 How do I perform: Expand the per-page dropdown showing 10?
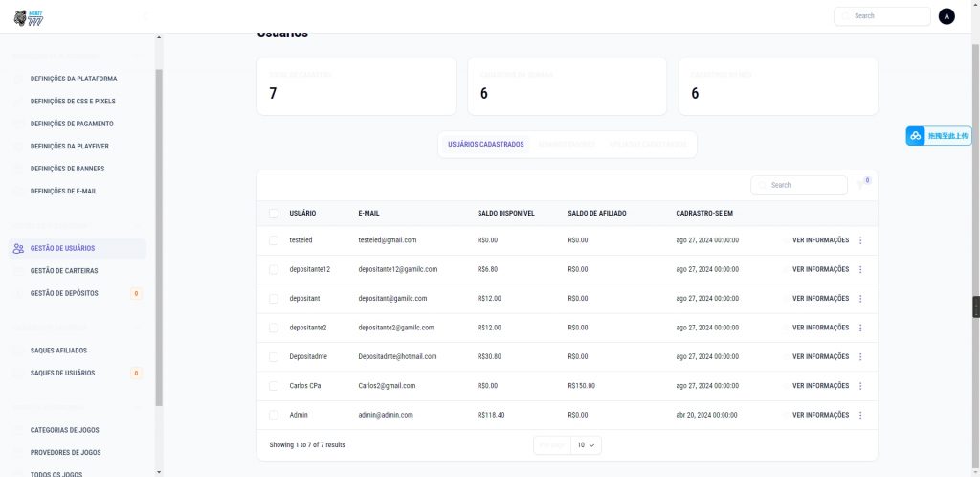pyautogui.click(x=586, y=445)
